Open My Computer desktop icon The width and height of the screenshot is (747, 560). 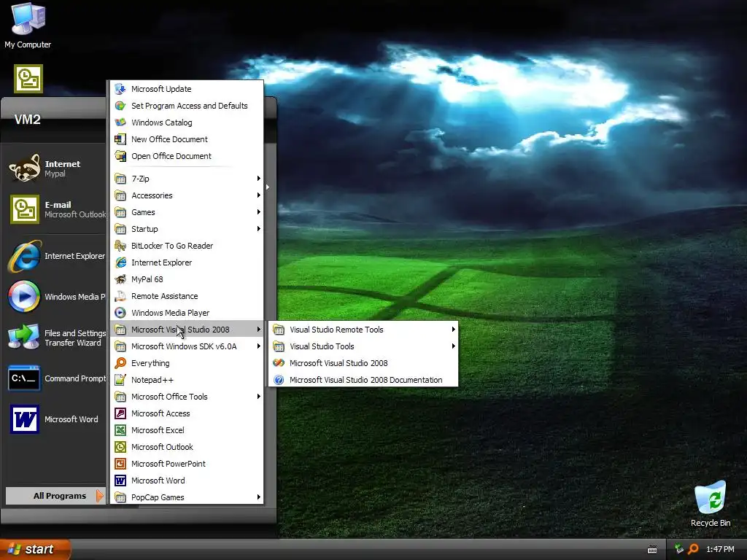click(x=28, y=19)
